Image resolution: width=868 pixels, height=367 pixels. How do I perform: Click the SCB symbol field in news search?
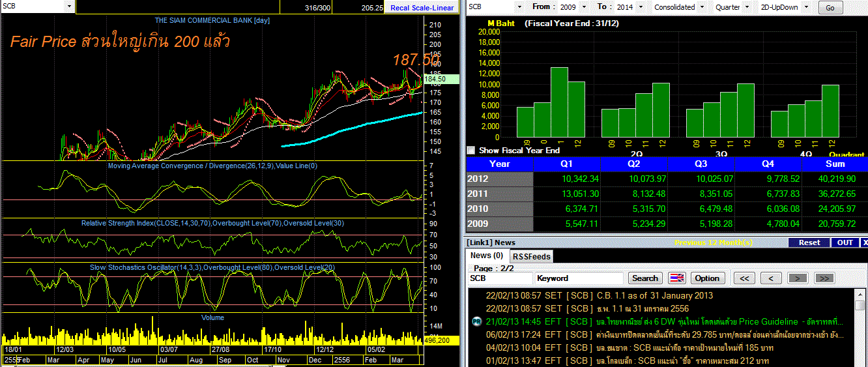tap(499, 278)
